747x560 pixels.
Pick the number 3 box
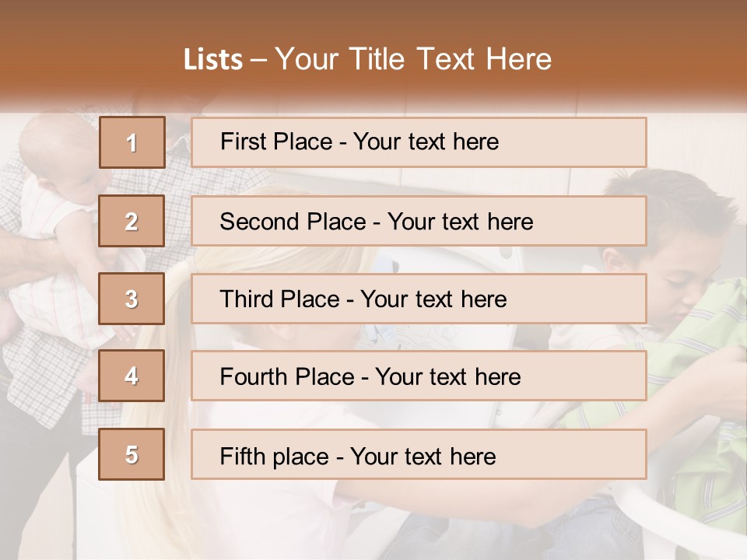132,299
